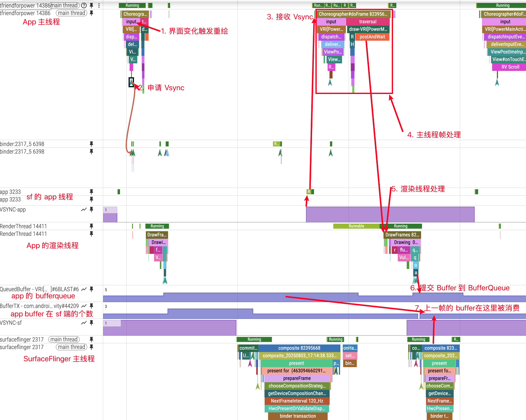526x420 pixels.
Task: Open the three-dot menu on top track
Action: click(99, 5)
